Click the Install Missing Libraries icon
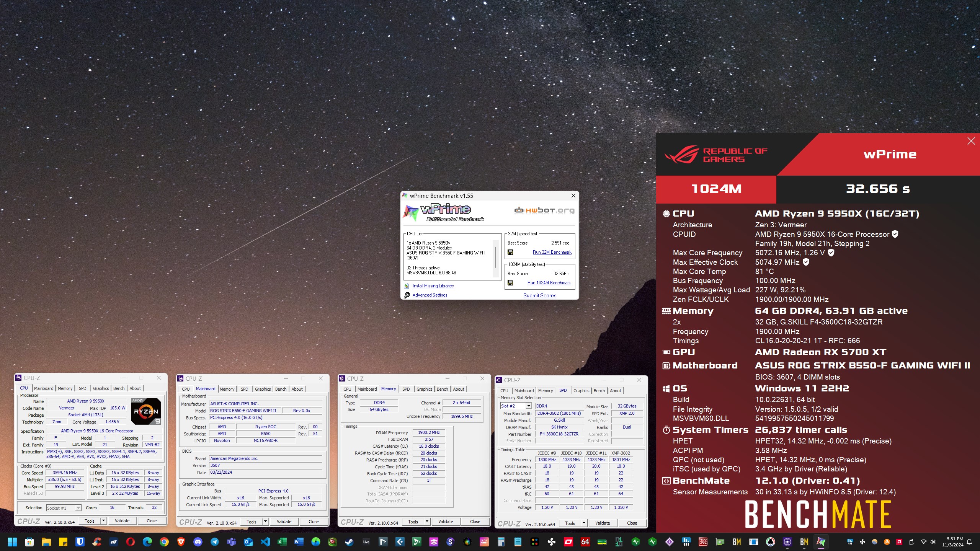The height and width of the screenshot is (551, 980). point(407,286)
